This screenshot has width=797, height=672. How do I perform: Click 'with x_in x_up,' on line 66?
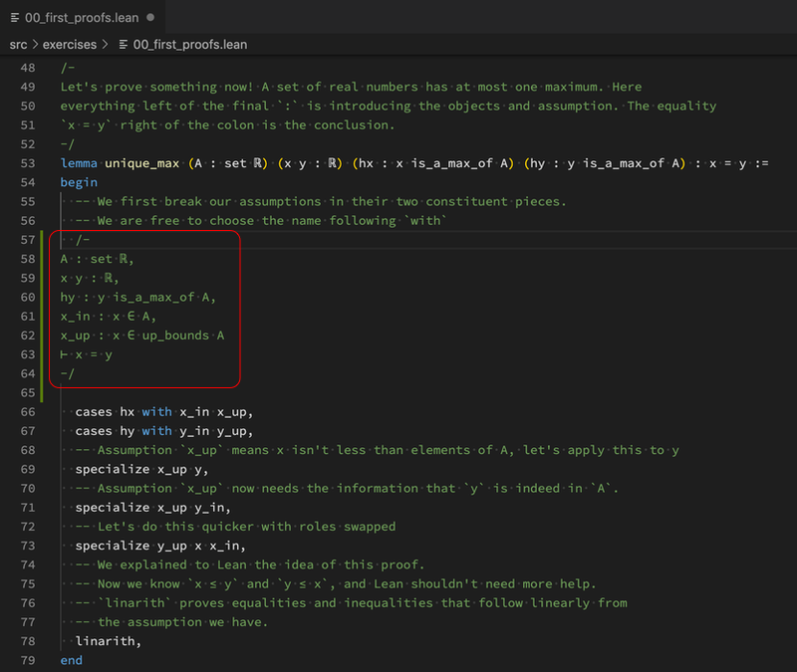[x=197, y=412]
